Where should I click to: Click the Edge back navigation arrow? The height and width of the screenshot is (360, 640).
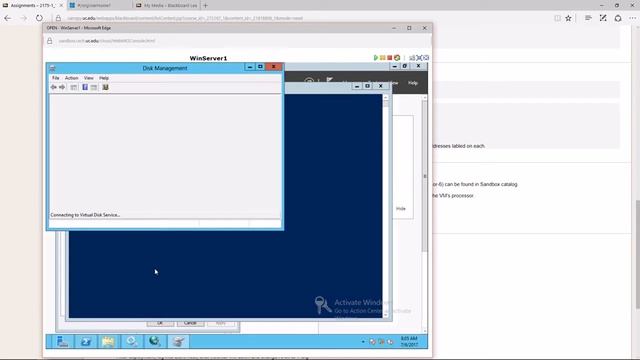(x=8, y=18)
